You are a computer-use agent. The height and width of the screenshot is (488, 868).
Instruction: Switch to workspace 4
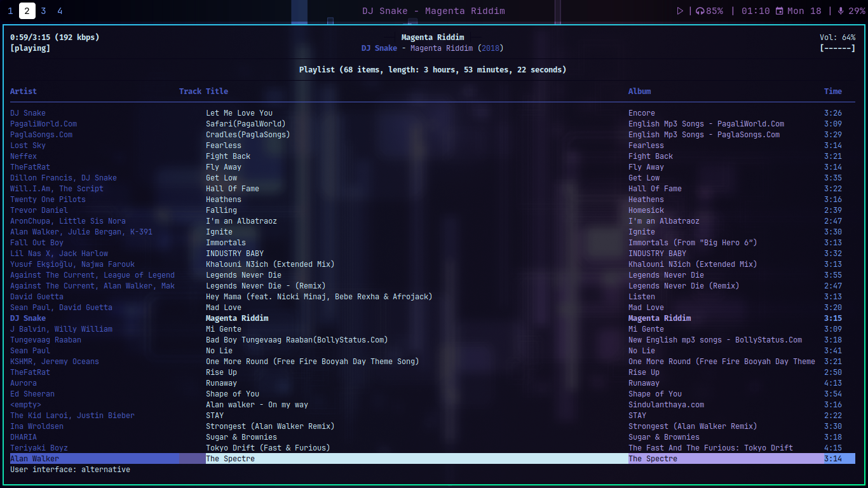pos(60,11)
